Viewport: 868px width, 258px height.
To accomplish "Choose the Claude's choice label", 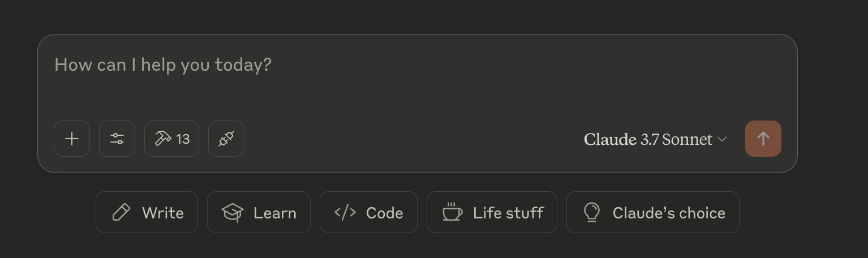I will tap(669, 213).
